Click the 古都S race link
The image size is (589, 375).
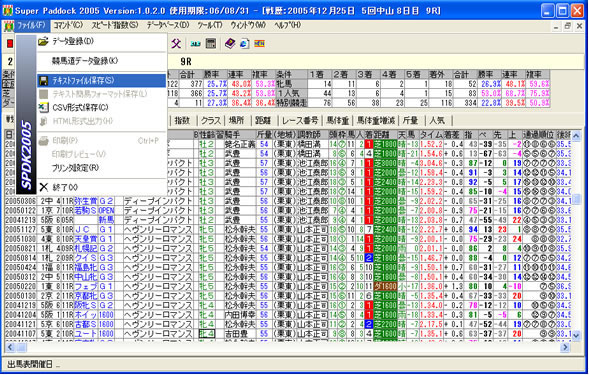(86, 324)
